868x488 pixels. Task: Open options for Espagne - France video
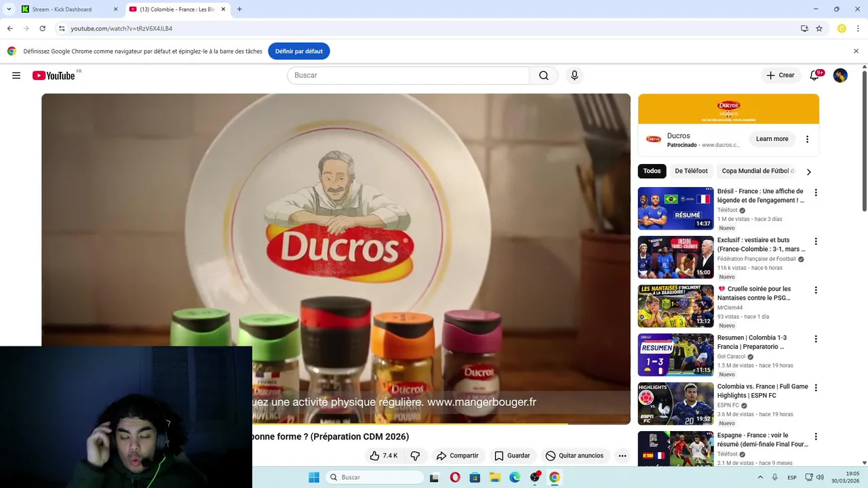[816, 437]
